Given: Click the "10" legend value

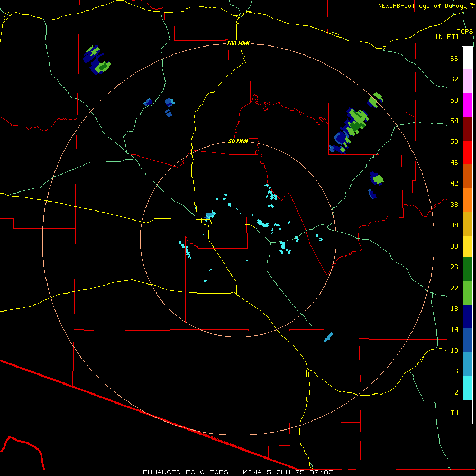Looking at the screenshot, I should 454,350.
